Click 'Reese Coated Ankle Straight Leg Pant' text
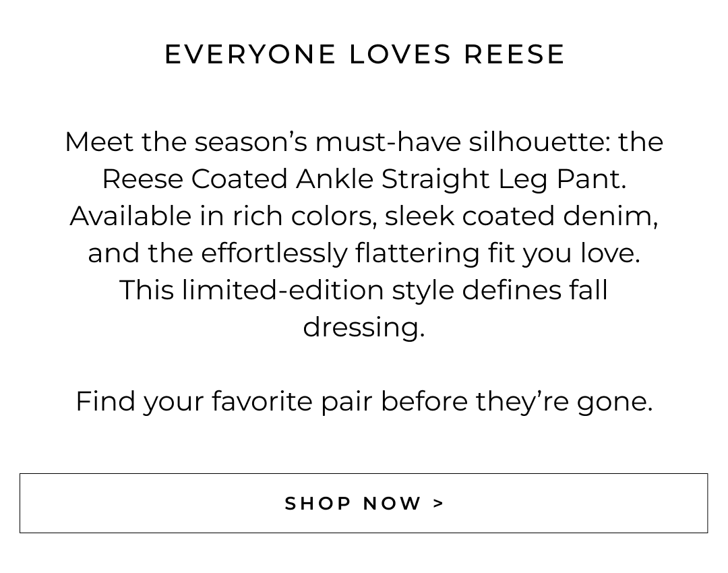The width and height of the screenshot is (728, 573). pos(364,179)
